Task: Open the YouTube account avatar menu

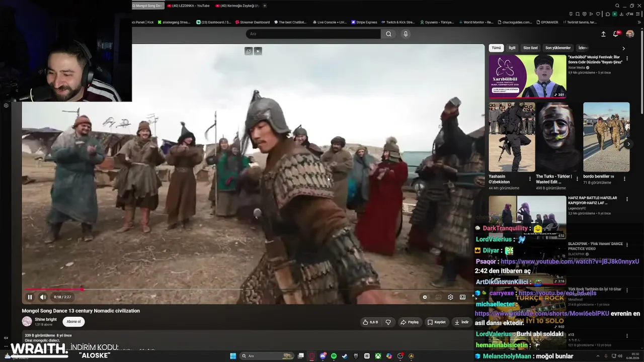Action: pyautogui.click(x=630, y=34)
